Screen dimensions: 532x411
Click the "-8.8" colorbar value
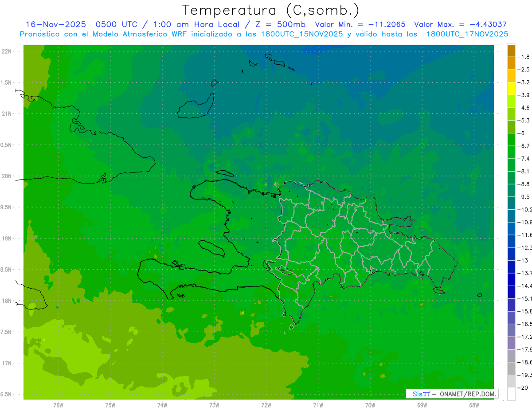pos(524,184)
